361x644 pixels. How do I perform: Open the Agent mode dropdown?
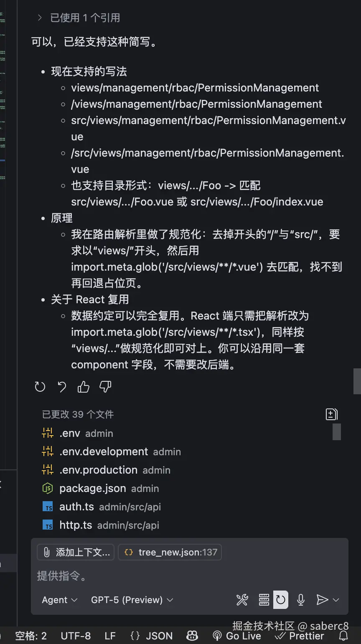pos(60,600)
